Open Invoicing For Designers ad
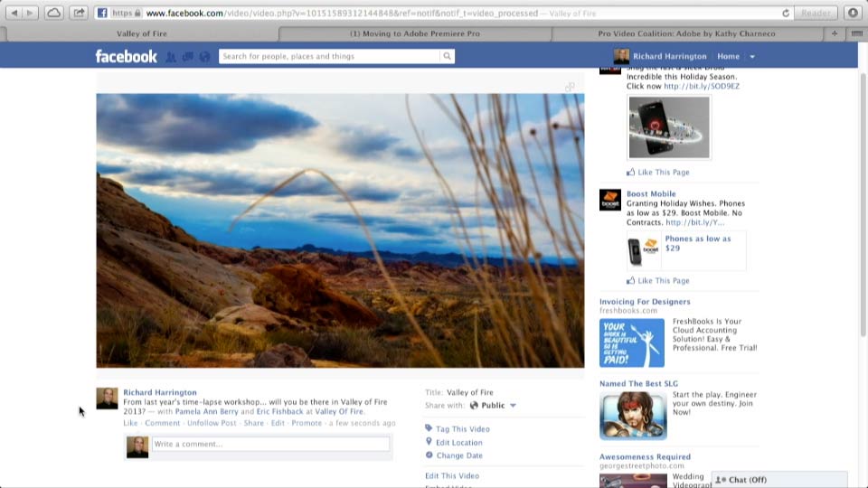This screenshot has height=488, width=868. [x=645, y=302]
